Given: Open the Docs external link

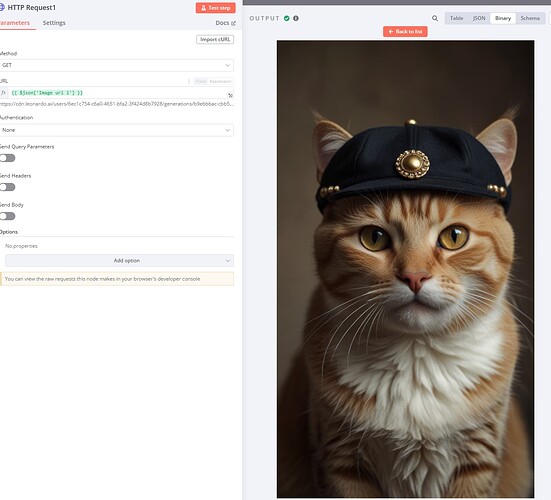Looking at the screenshot, I should (226, 23).
